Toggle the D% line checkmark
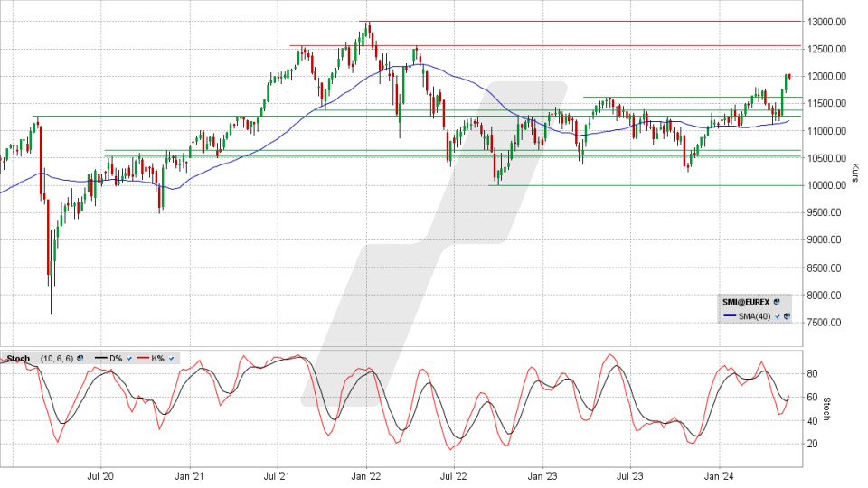The width and height of the screenshot is (868, 488). click(129, 359)
